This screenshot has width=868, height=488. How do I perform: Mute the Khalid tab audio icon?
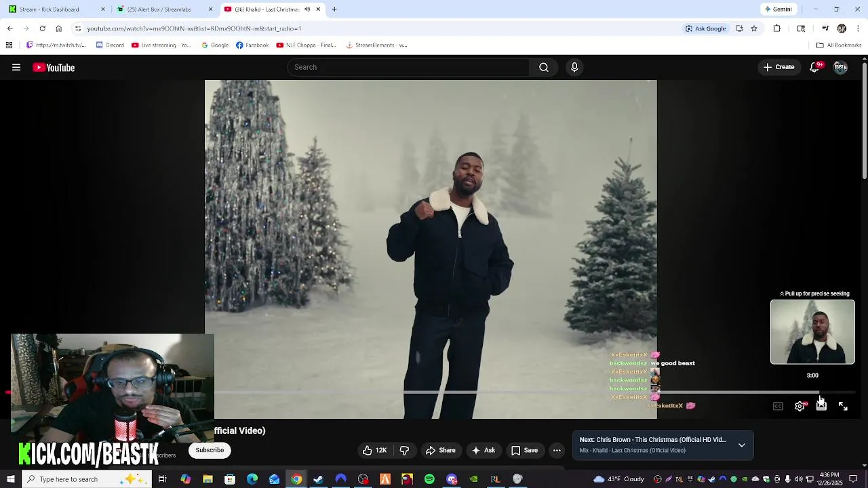[x=307, y=9]
